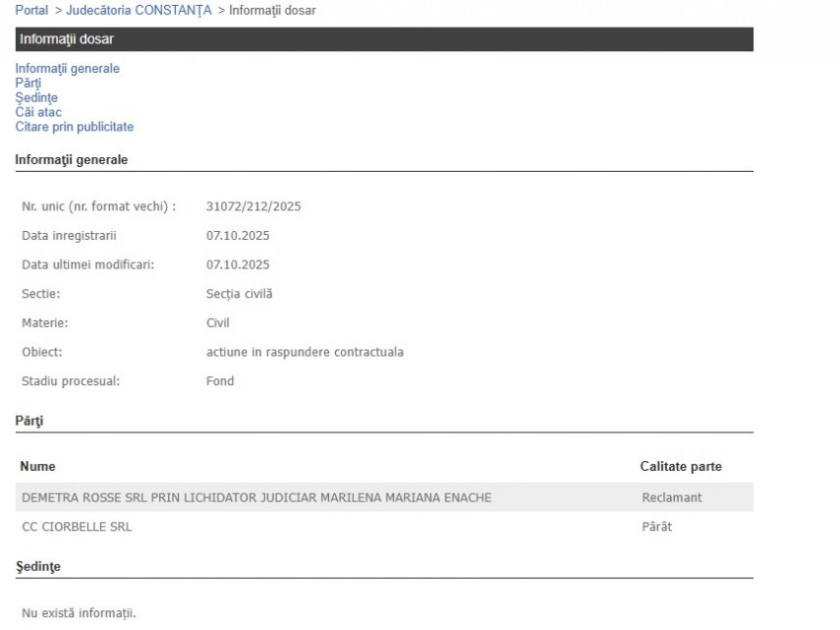Select the Căi atac navigation link
The image size is (840, 630).
[x=38, y=112]
